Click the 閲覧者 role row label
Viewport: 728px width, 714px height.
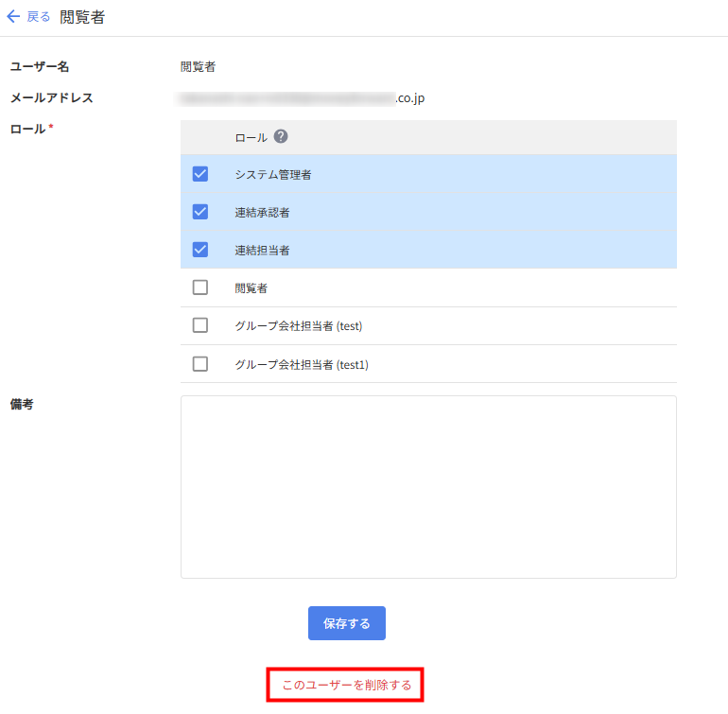coord(251,288)
